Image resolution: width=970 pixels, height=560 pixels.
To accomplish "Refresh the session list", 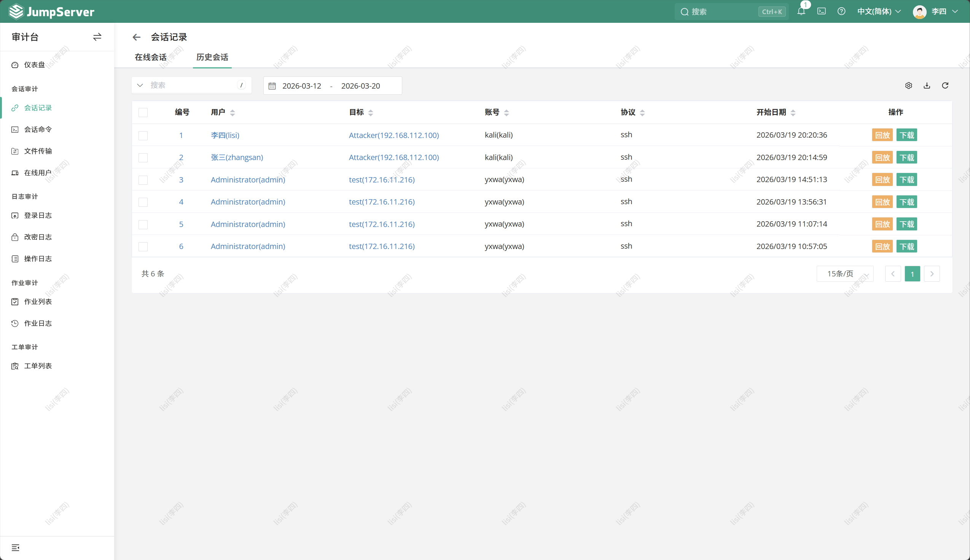I will (945, 86).
